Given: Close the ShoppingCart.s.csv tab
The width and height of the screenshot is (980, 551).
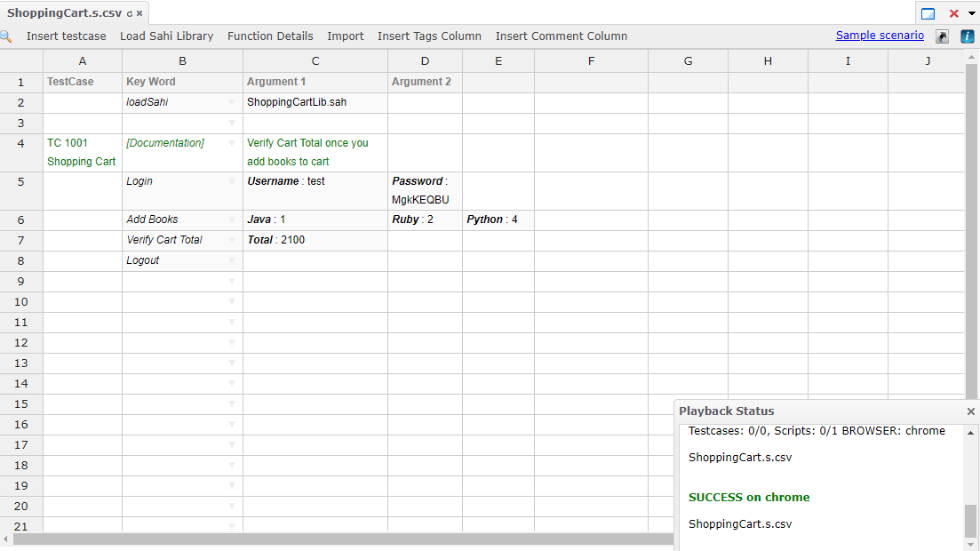Looking at the screenshot, I should [139, 14].
